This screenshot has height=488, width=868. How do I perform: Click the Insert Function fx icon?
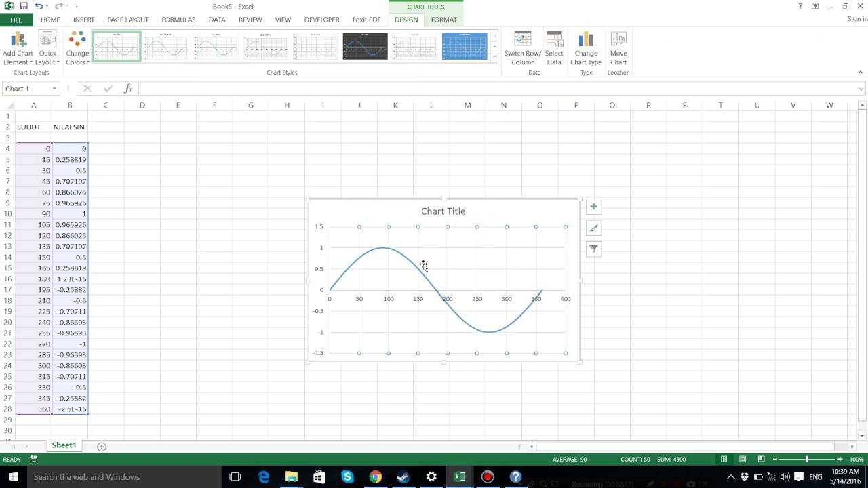[x=128, y=88]
